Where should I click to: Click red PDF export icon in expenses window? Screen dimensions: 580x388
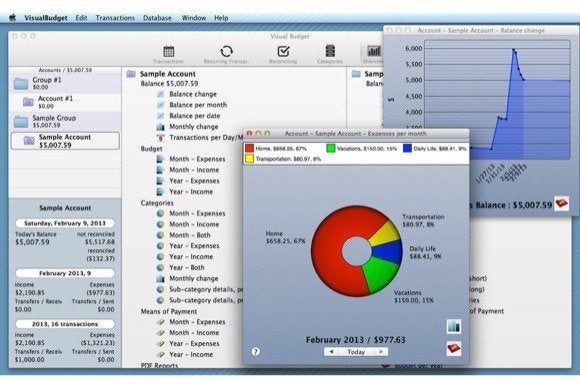tap(454, 349)
